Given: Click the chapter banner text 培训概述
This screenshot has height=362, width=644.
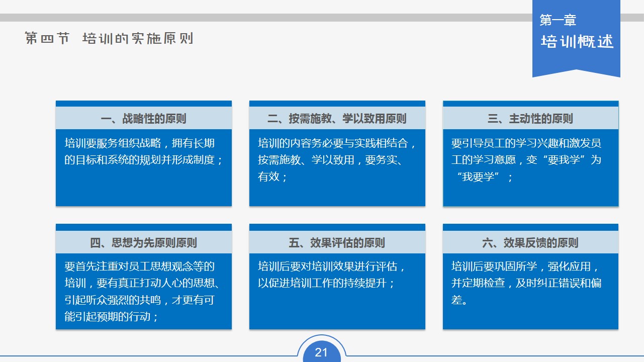Looking at the screenshot, I should 578,42.
